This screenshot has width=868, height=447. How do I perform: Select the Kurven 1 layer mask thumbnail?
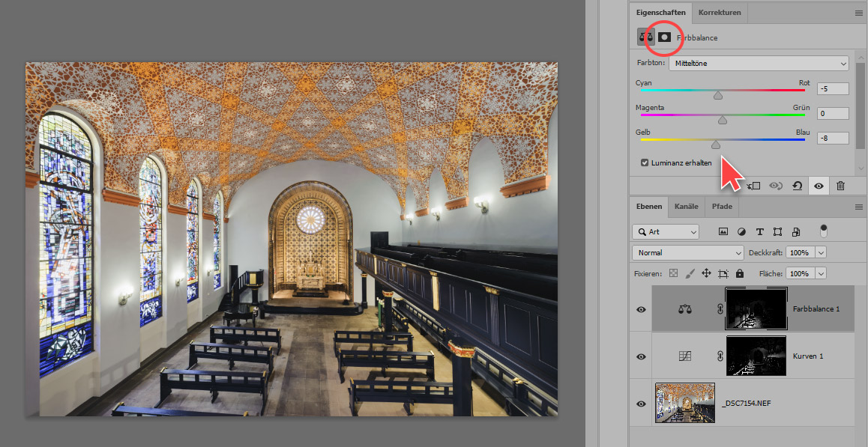[x=755, y=356]
